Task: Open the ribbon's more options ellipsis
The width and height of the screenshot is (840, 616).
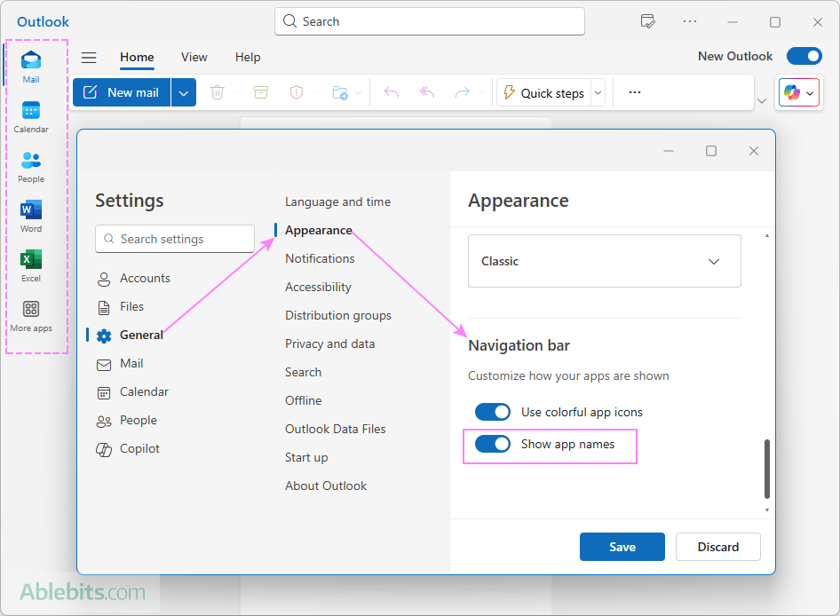Action: [x=635, y=92]
